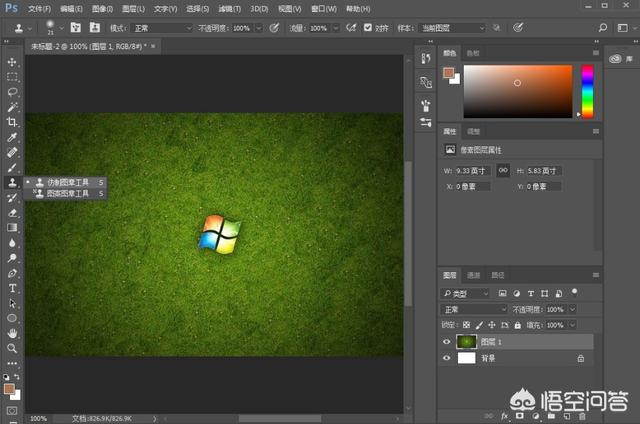The width and height of the screenshot is (640, 424).
Task: Select the Type (T) tool
Action: click(12, 288)
